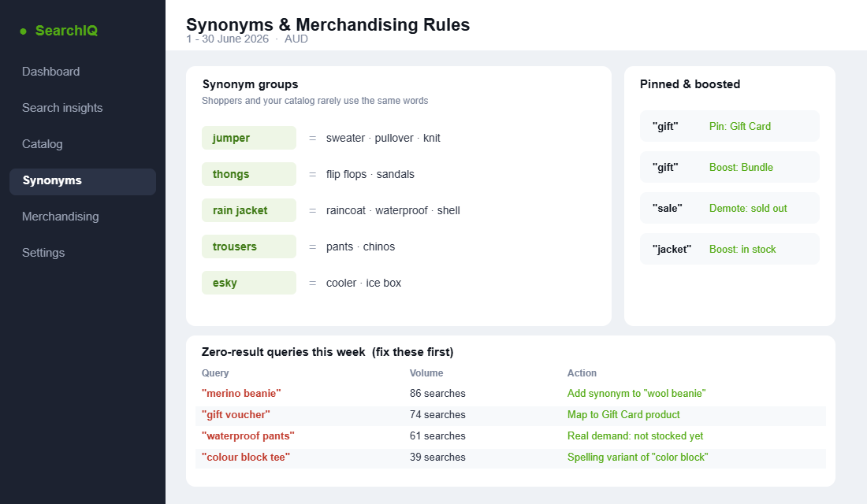Click the "1 - 30 June 2026" date range
The height and width of the screenshot is (504, 867).
point(227,39)
